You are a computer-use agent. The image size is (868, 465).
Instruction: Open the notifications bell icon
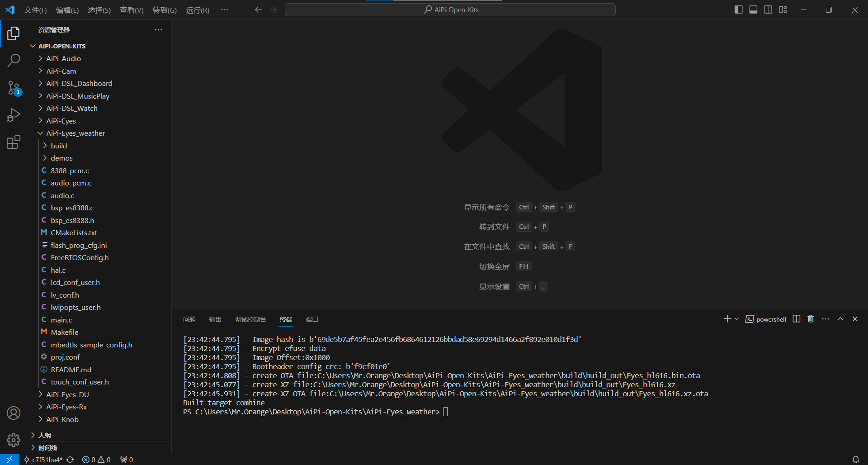855,460
